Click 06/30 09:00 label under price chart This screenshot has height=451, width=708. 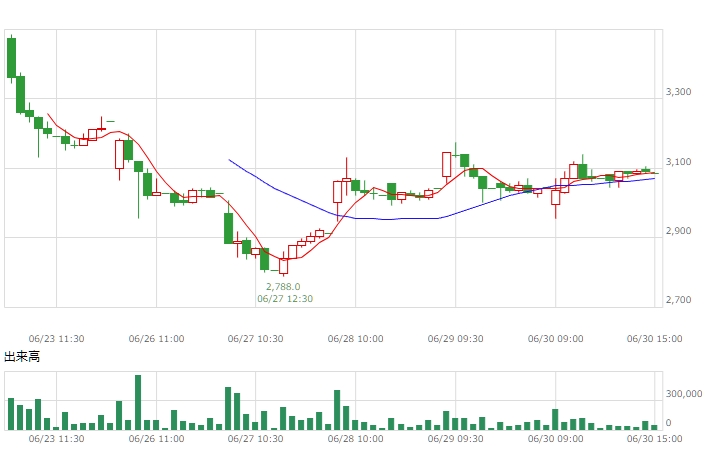pyautogui.click(x=556, y=339)
